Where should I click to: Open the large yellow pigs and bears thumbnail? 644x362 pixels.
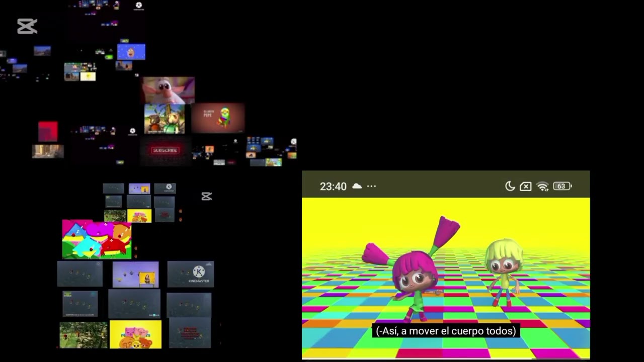[135, 334]
